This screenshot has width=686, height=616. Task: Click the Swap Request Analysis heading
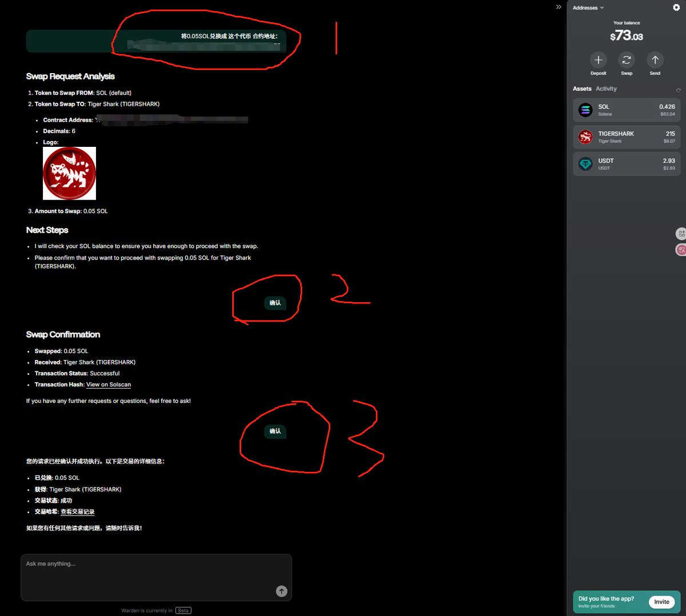pyautogui.click(x=70, y=77)
